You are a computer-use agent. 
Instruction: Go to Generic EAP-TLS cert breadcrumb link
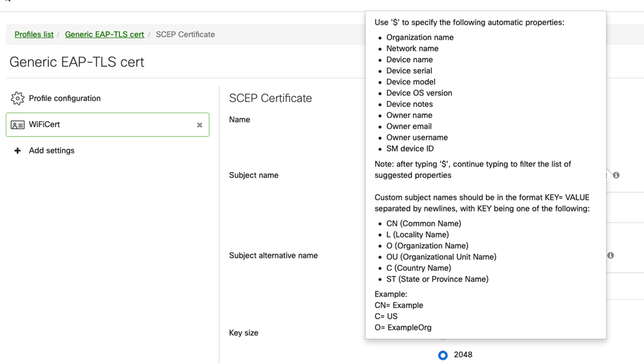point(104,34)
